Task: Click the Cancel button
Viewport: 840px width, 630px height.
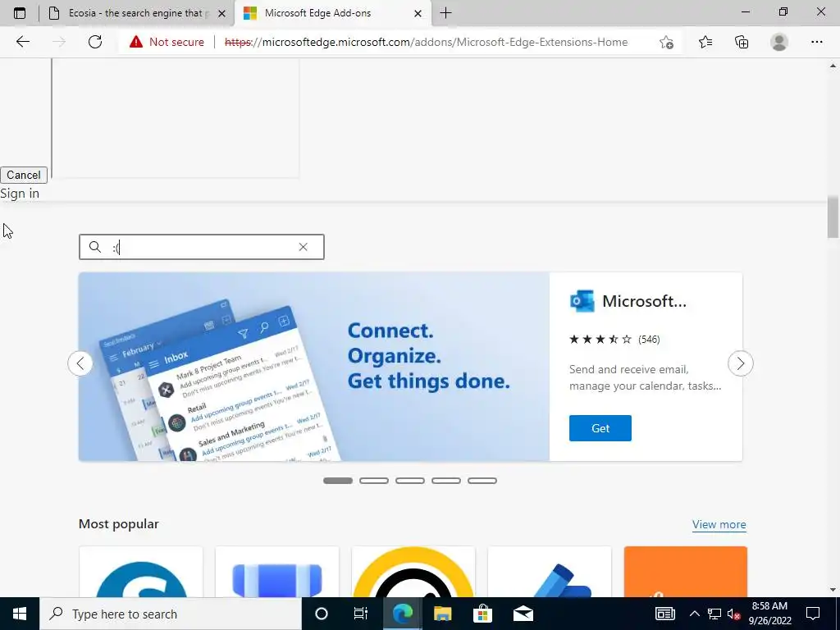Action: 24,176
